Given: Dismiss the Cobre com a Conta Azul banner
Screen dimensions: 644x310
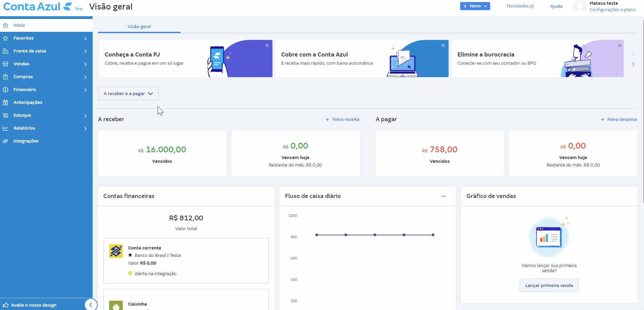Looking at the screenshot, I should click(x=443, y=45).
